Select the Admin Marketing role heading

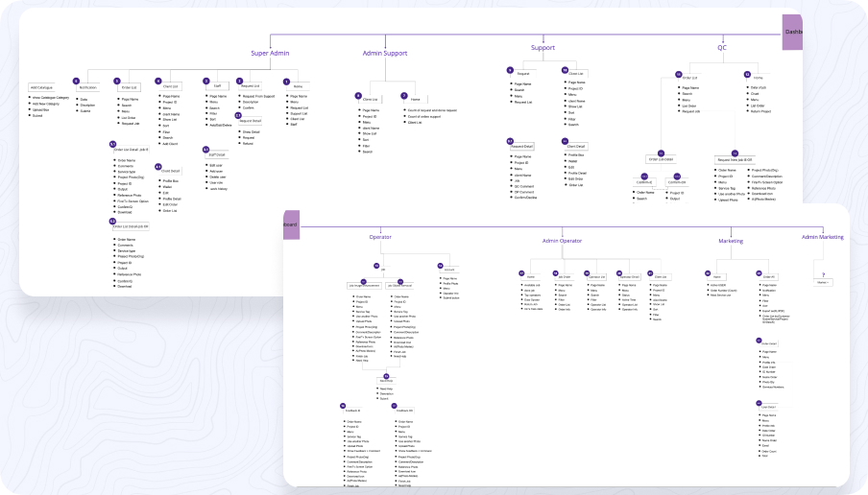(x=822, y=237)
